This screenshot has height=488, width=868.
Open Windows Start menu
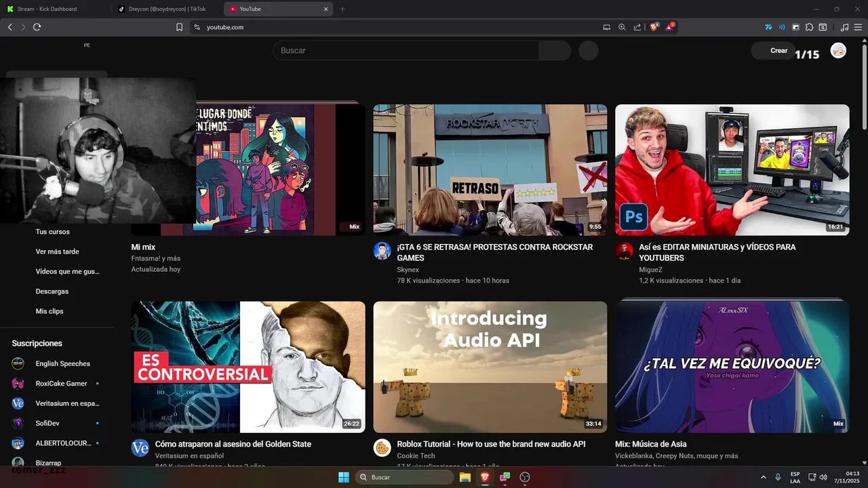344,477
